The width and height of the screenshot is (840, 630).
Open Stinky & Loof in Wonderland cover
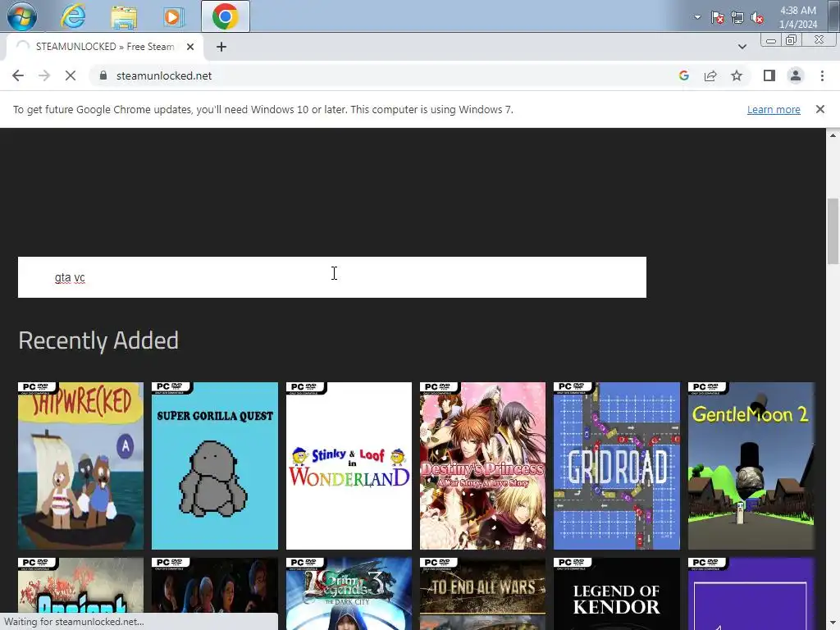click(349, 466)
